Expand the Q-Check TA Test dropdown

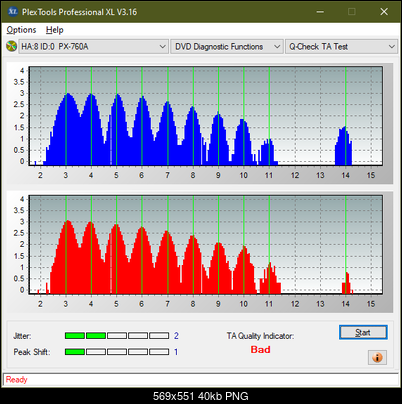coord(342,47)
